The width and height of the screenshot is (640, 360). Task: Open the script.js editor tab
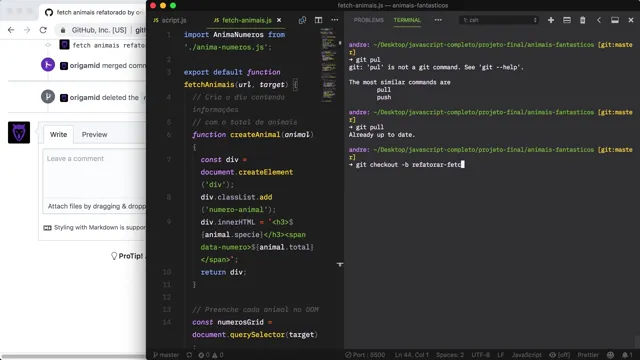(170, 20)
